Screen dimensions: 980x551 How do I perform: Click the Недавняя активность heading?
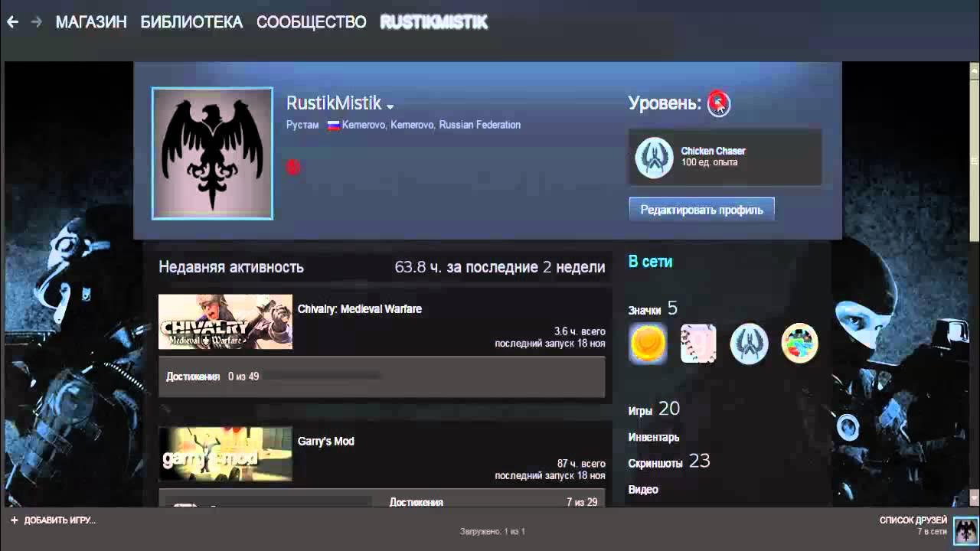(x=231, y=267)
